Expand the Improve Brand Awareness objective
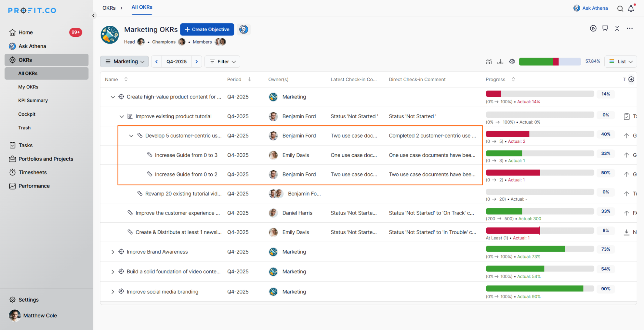Image resolution: width=644 pixels, height=330 pixels. tap(112, 252)
